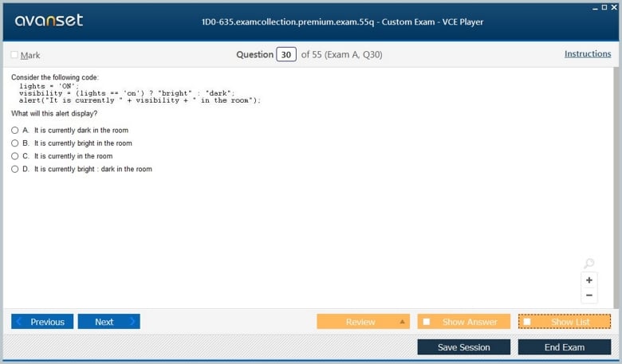Zoom in with the plus button

[x=589, y=280]
